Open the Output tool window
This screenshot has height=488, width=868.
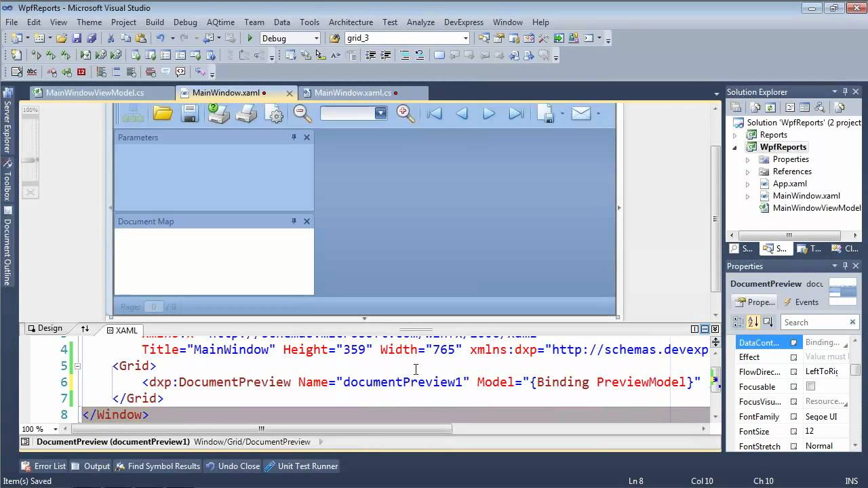click(90, 466)
